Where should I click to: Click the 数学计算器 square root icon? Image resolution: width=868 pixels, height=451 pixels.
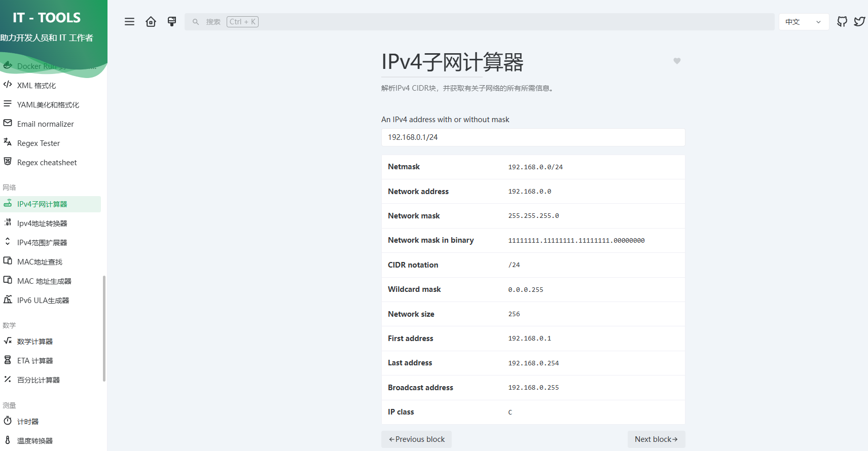(8, 341)
